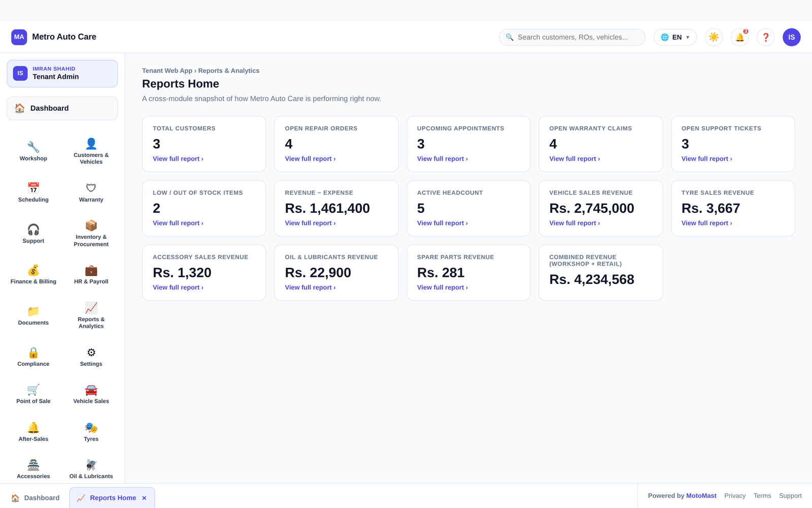Open the Compliance lock icon
Screen dimensions: 812x508
pyautogui.click(x=33, y=357)
